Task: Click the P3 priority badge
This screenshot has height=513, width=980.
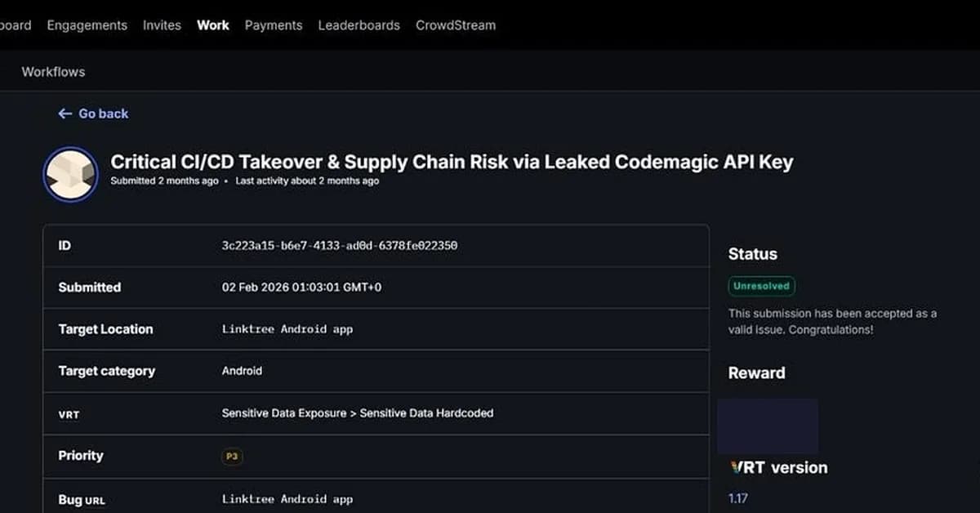Action: [231, 457]
